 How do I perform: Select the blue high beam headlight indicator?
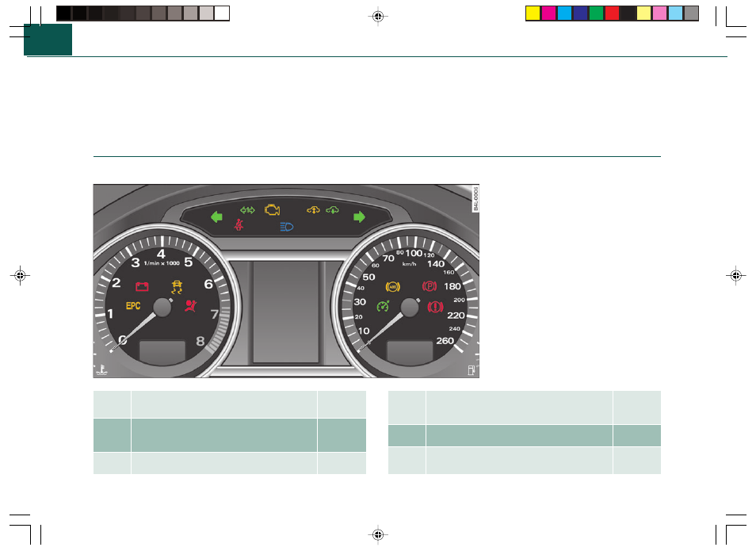(286, 226)
